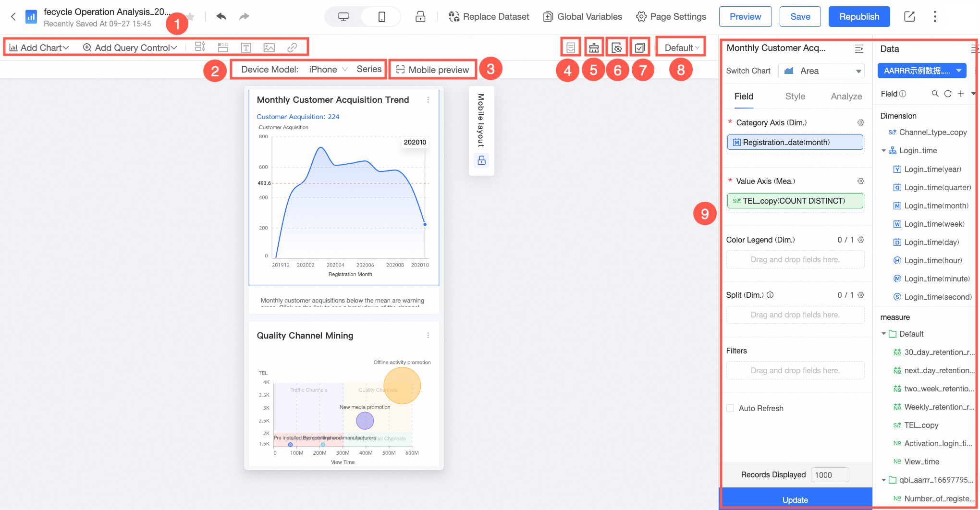Collapse the Login_time dimension tree
980x510 pixels.
point(883,151)
